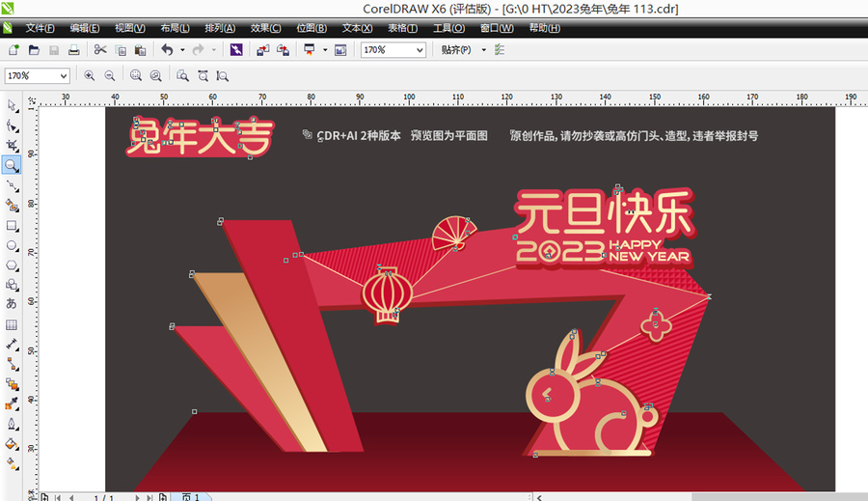Open a file with the folder icon
This screenshot has width=868, height=501.
(34, 50)
